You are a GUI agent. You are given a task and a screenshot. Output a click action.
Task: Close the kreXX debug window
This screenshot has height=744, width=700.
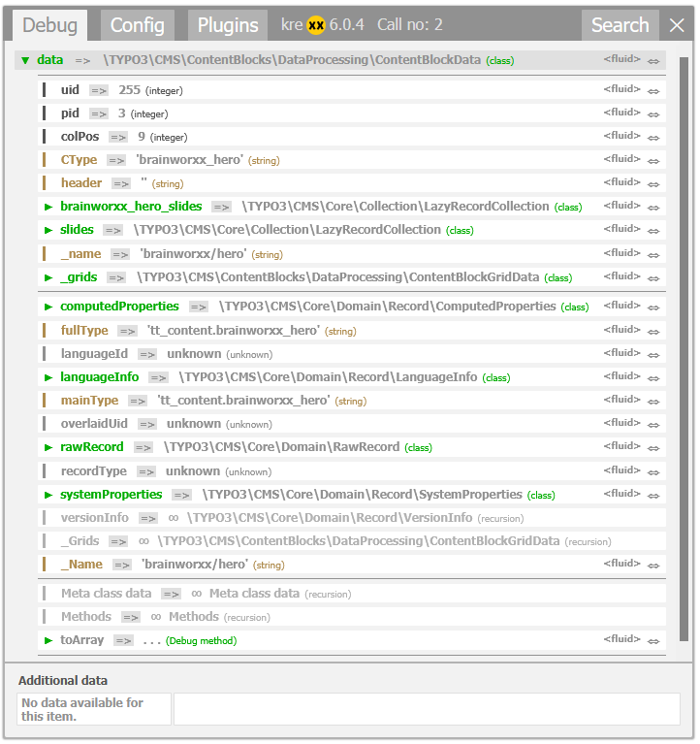tap(677, 25)
